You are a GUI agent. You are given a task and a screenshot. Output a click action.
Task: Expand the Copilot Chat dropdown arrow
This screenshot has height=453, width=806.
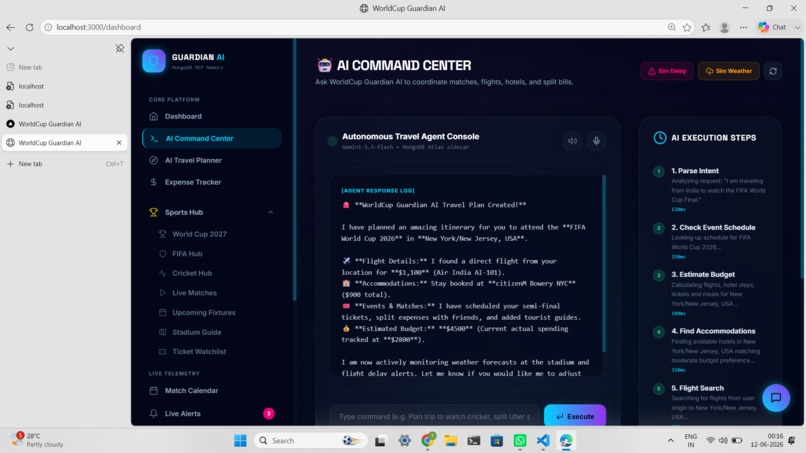coord(797,27)
